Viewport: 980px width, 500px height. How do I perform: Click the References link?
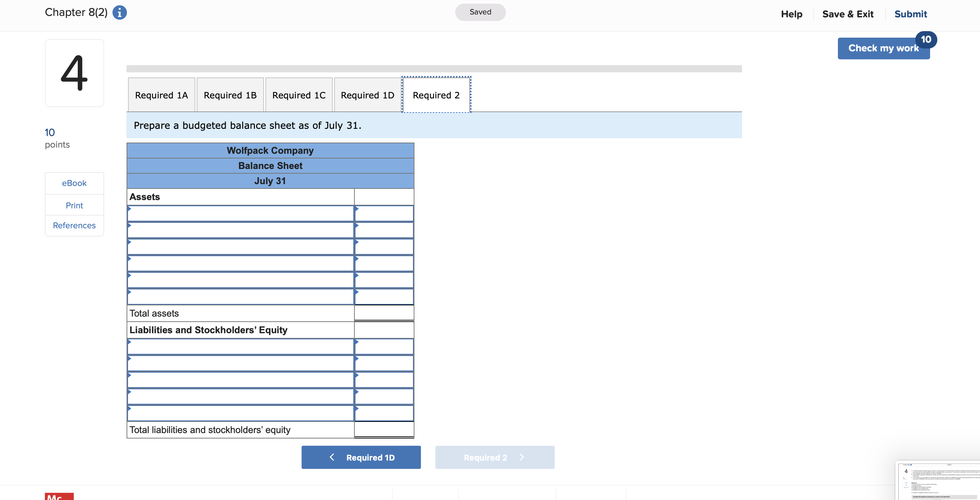coord(74,225)
